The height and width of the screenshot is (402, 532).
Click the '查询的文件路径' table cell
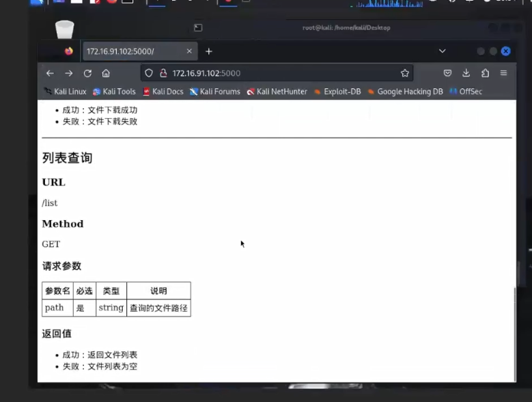(158, 308)
